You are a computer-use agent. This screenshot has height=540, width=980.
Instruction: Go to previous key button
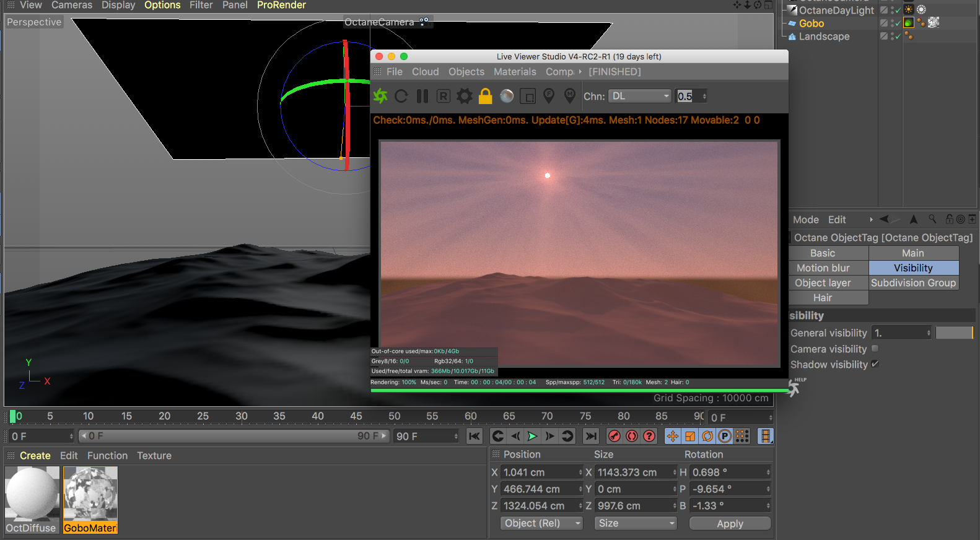pos(498,436)
